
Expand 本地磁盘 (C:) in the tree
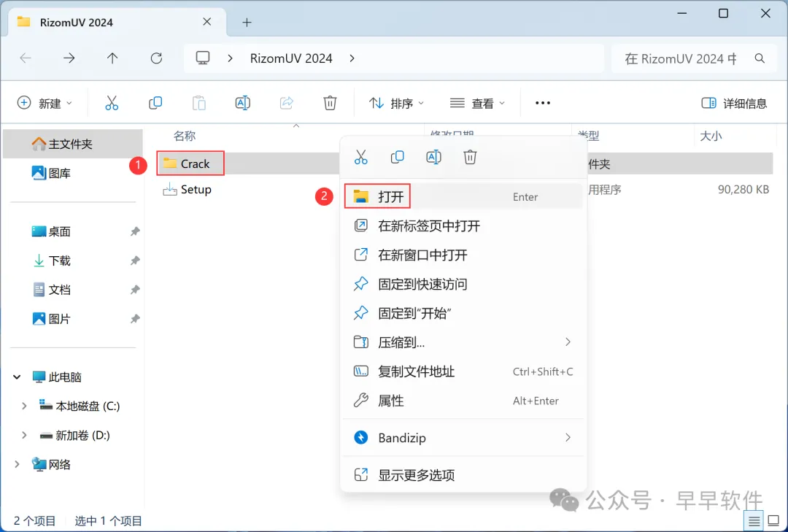tap(23, 406)
